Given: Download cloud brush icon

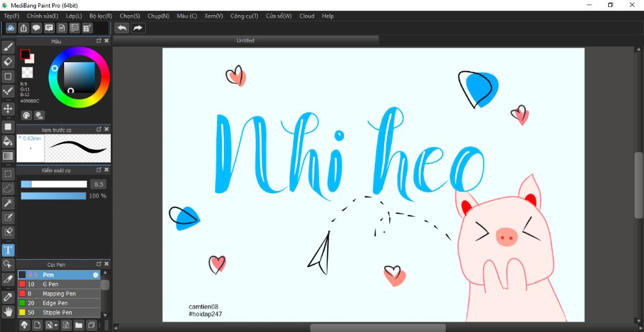Looking at the screenshot, I should click(25, 325).
